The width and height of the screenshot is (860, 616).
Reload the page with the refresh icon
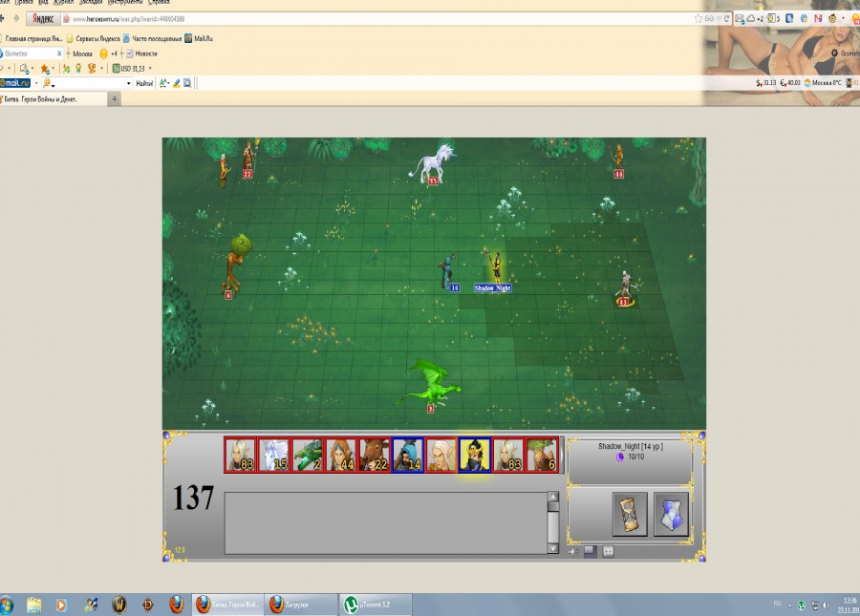coord(727,19)
